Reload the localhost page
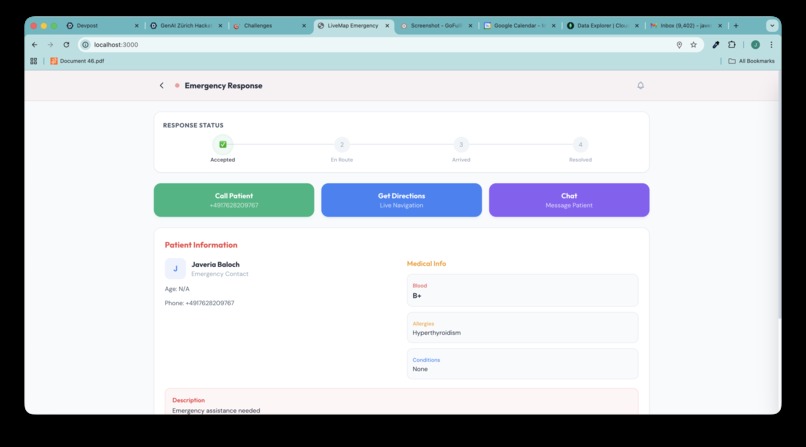This screenshot has height=447, width=806. tap(66, 45)
